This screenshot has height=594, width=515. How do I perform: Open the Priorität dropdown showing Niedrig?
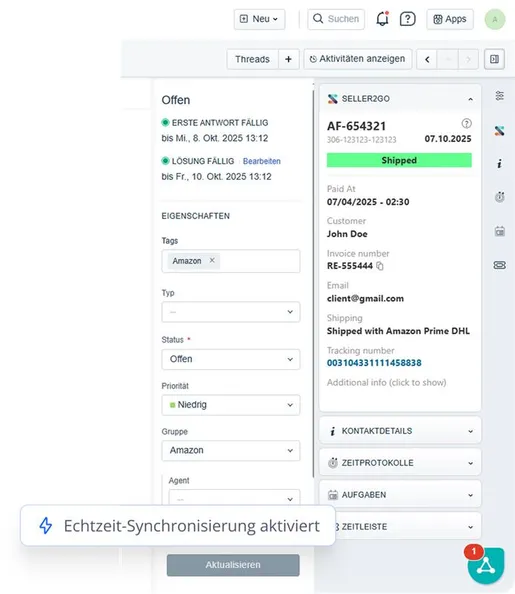pos(231,405)
